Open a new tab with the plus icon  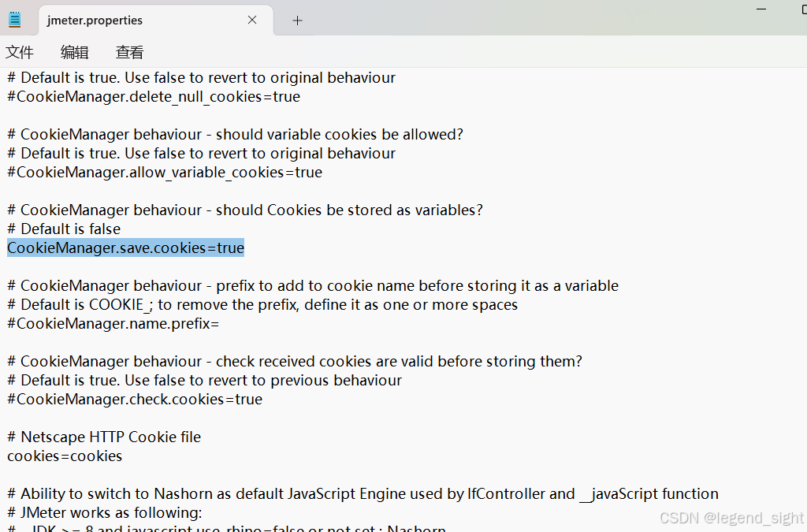(x=297, y=20)
